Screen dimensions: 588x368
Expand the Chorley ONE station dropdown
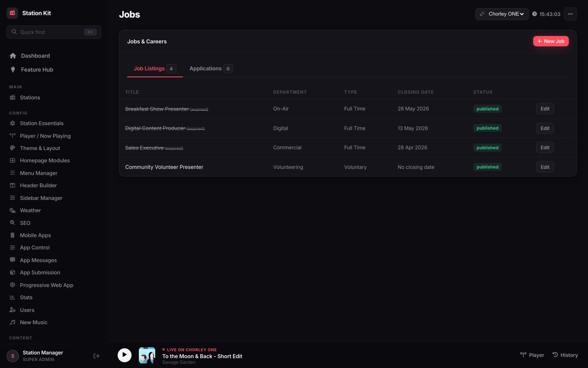coord(502,14)
